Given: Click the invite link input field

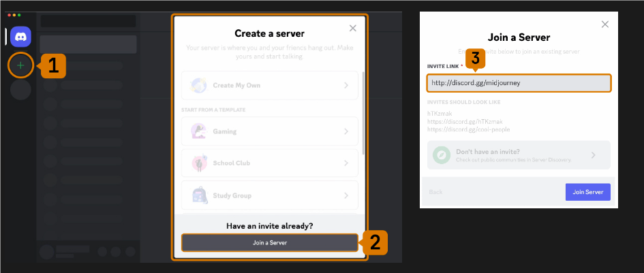Looking at the screenshot, I should (519, 83).
